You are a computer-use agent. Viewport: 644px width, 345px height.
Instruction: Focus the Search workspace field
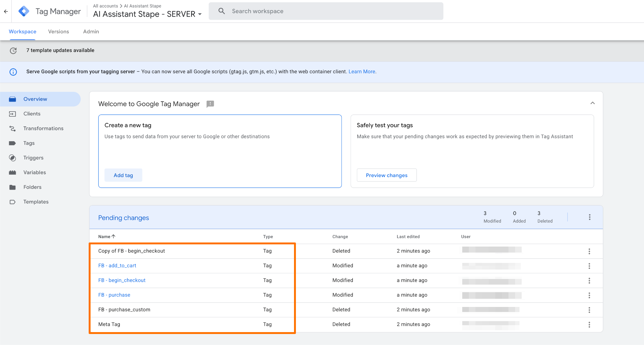[326, 11]
